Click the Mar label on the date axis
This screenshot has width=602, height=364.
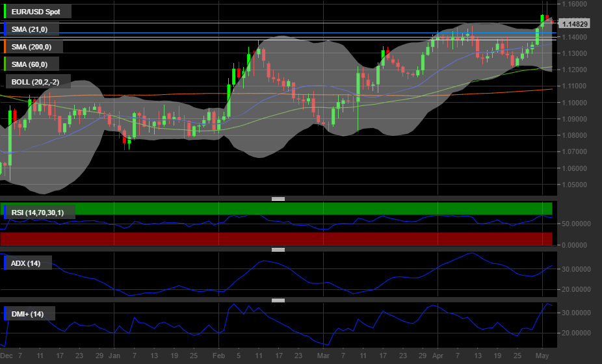(x=323, y=356)
